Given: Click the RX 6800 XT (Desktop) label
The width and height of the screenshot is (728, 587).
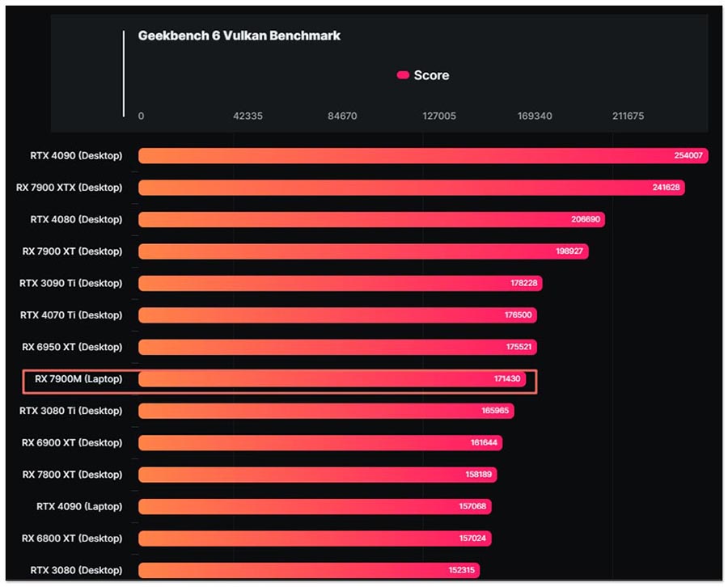Looking at the screenshot, I should click(x=73, y=538).
